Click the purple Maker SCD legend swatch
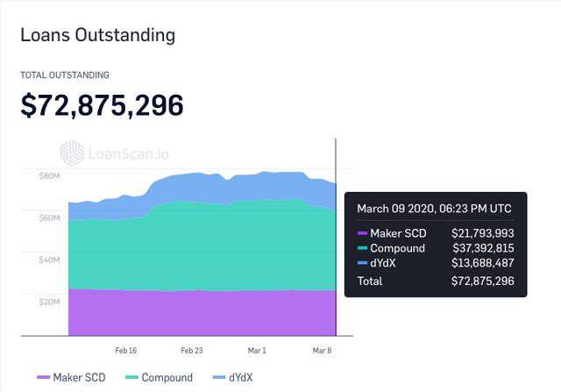This screenshot has height=392, width=561. (43, 377)
